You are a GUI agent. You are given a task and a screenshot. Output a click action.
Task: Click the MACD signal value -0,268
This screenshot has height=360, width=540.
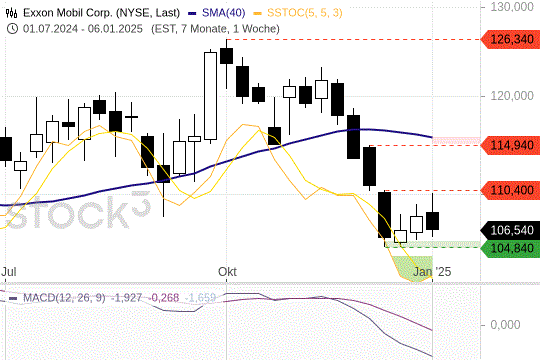164,298
